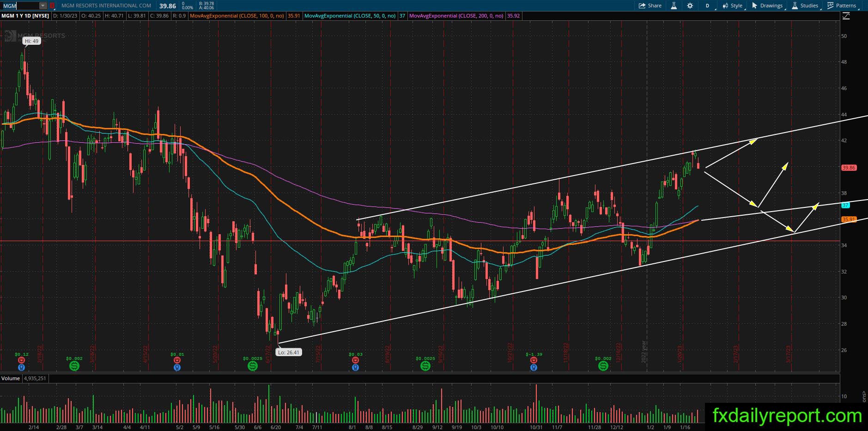
Task: Click the R: 0.9 range readout
Action: [179, 16]
